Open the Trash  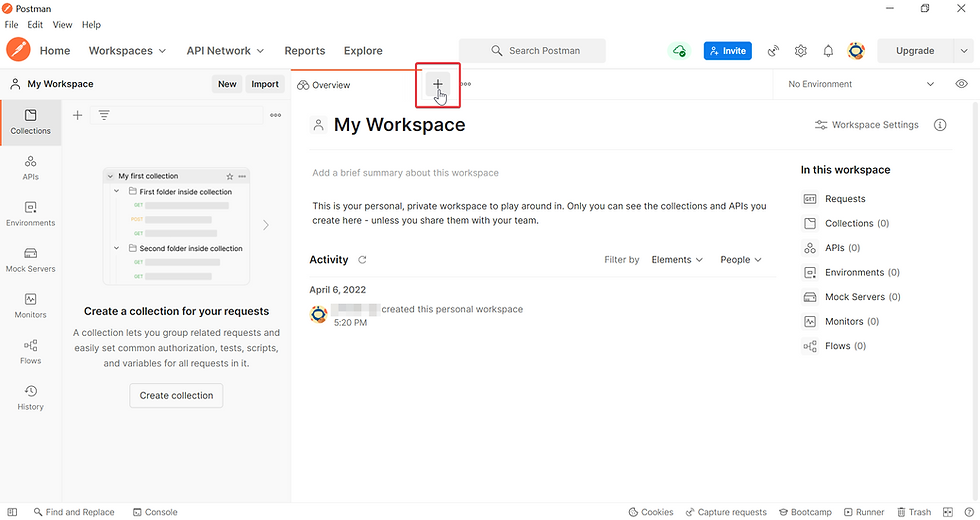(x=914, y=512)
